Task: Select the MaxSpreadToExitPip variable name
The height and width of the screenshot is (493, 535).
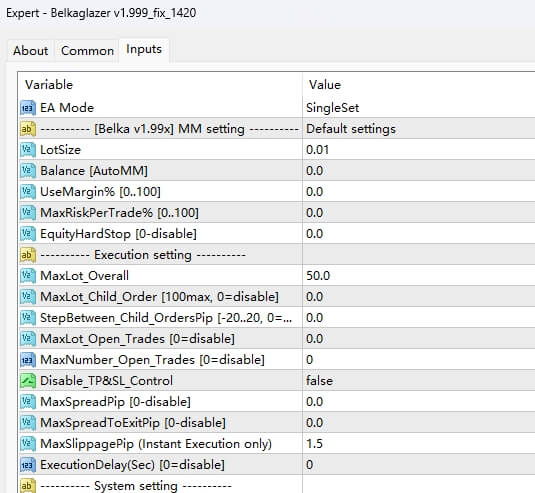Action: (x=133, y=423)
